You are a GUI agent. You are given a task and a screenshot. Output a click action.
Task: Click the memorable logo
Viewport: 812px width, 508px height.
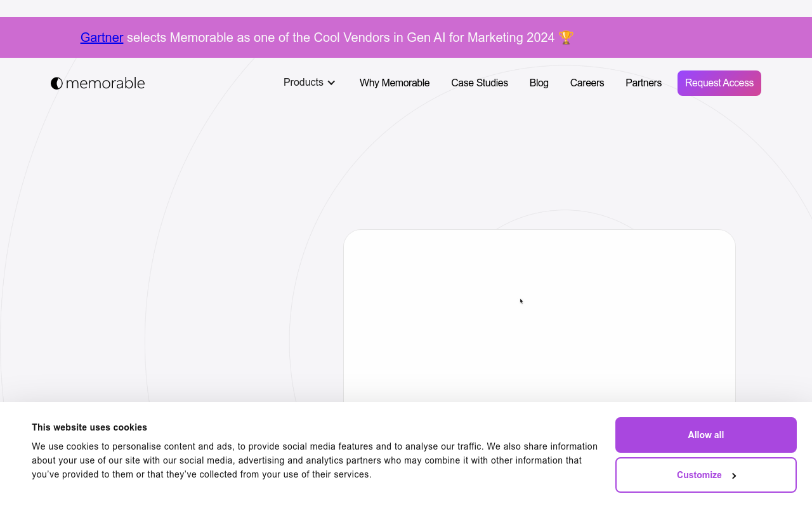coord(98,83)
